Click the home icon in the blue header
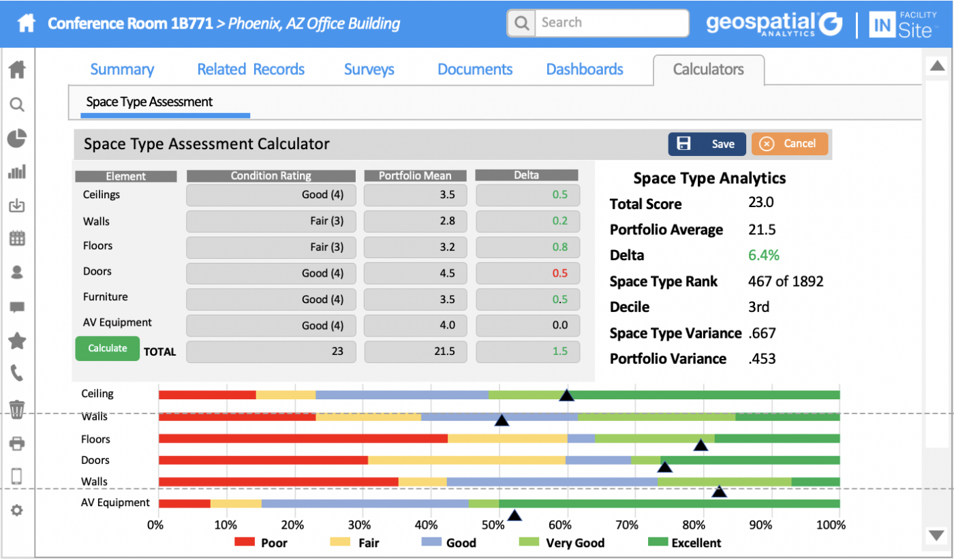The width and height of the screenshot is (954, 560). tap(26, 24)
